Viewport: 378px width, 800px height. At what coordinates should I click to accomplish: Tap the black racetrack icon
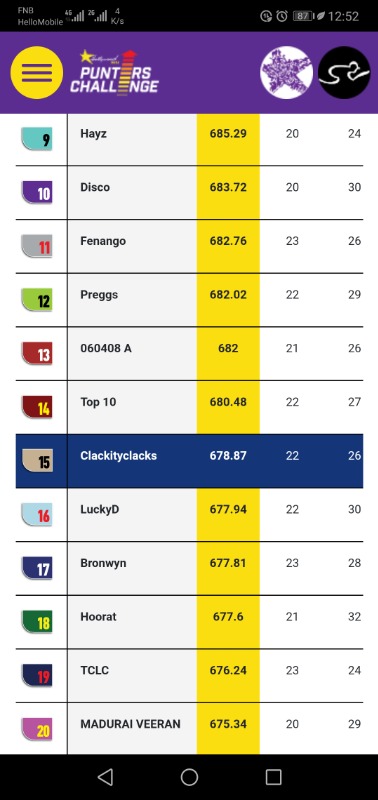point(344,72)
